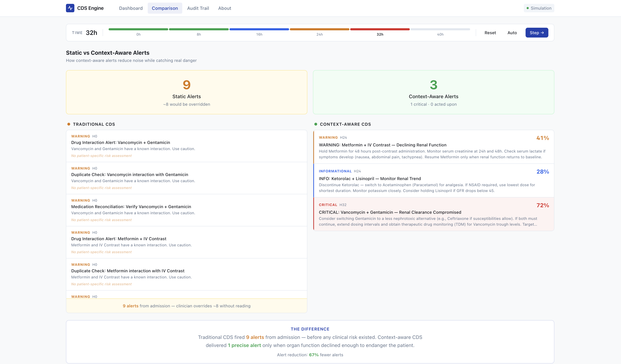Open the About page

tap(225, 8)
